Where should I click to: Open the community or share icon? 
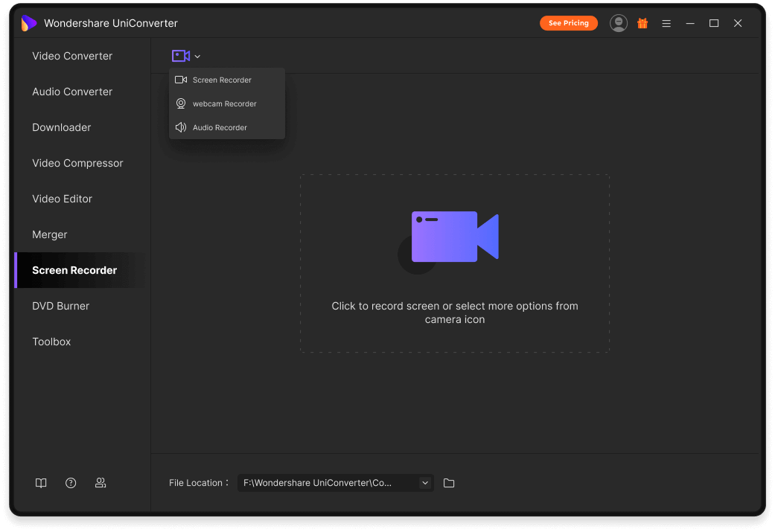pos(101,483)
